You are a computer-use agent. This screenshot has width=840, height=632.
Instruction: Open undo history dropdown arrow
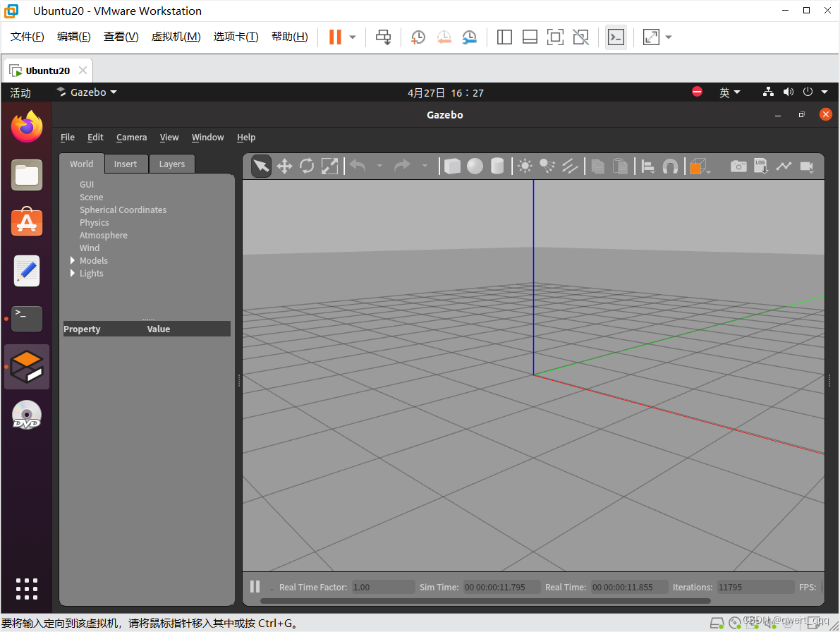click(x=380, y=166)
